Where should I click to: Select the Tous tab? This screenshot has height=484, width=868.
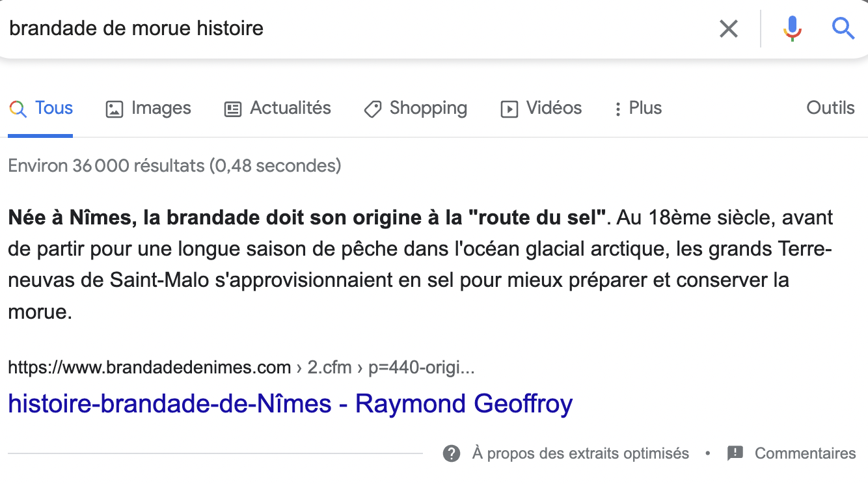[40, 108]
